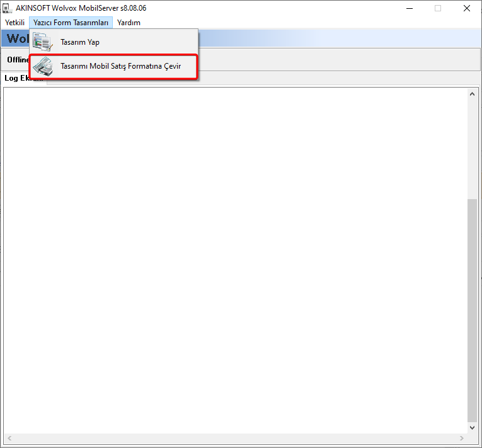482x448 pixels.
Task: Open the Yetkili menu
Action: 14,23
